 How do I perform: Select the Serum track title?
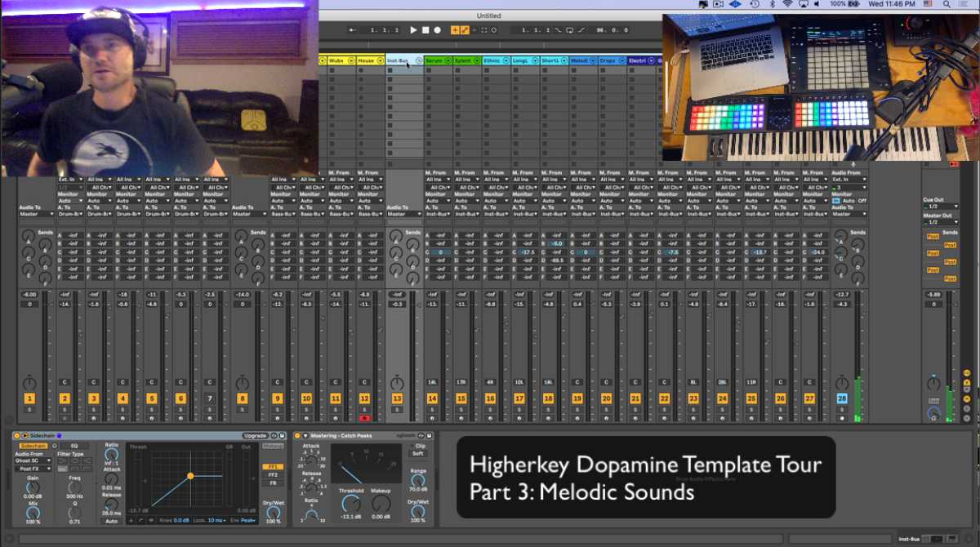tap(433, 60)
